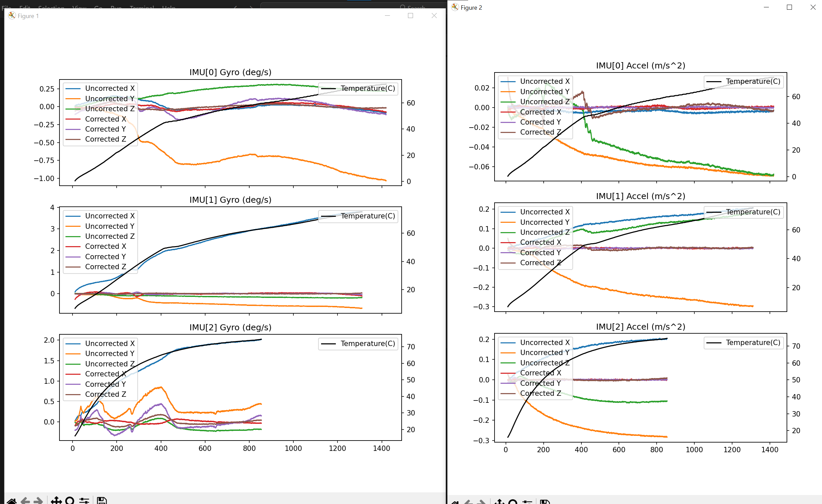Click 'Temperature(C)' legend in IMU[0] Gyro plot
This screenshot has width=822, height=504.
pyautogui.click(x=368, y=89)
